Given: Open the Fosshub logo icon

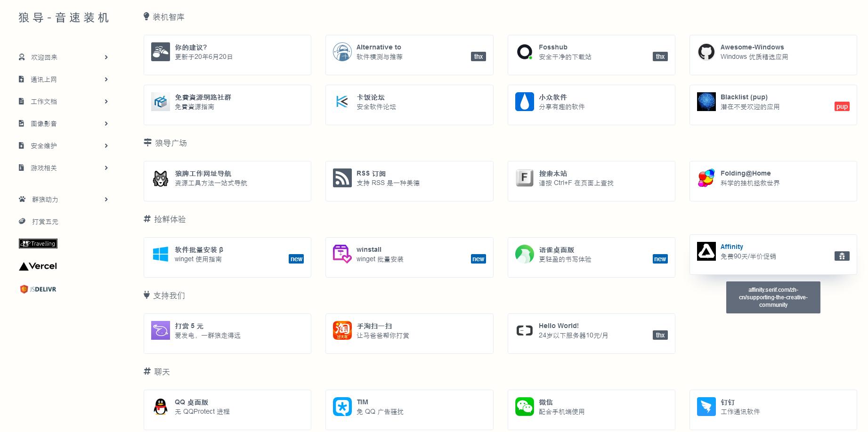Looking at the screenshot, I should click(524, 52).
